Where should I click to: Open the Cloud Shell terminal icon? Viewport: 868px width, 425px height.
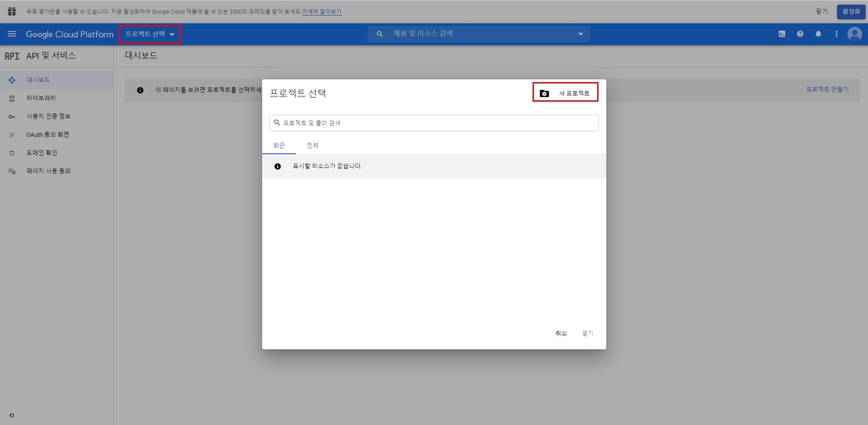782,34
